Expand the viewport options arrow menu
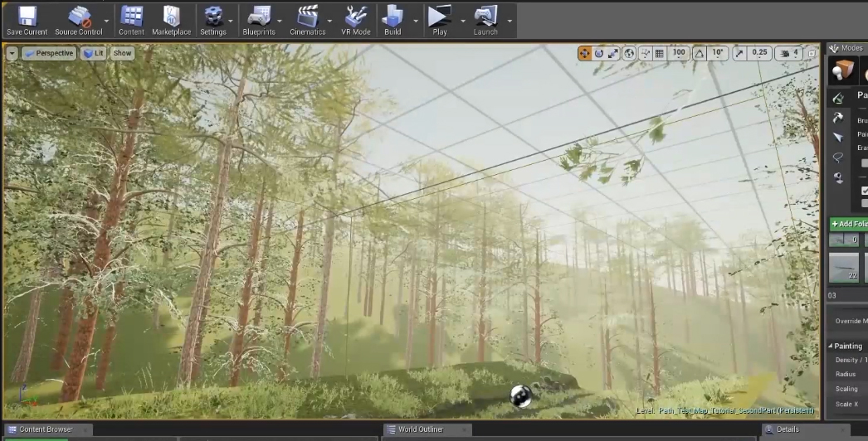This screenshot has height=441, width=868. [12, 53]
